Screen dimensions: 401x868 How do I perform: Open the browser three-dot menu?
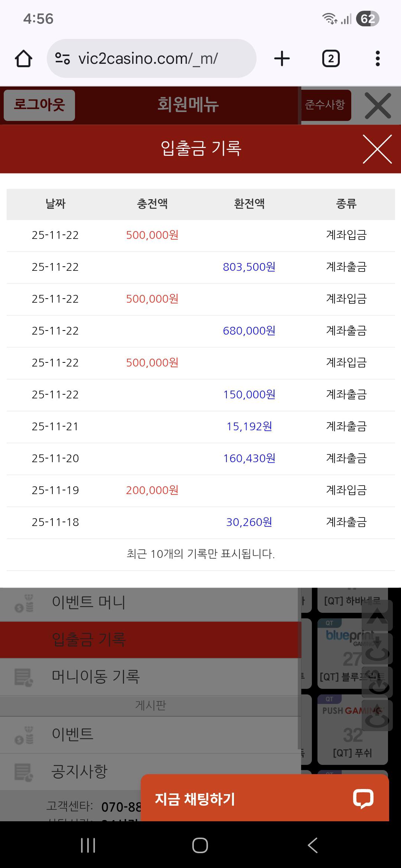378,59
